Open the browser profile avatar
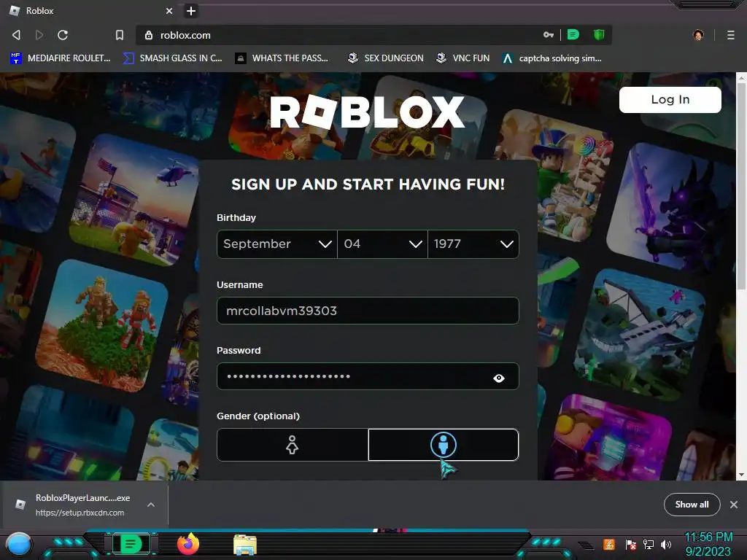The height and width of the screenshot is (560, 747). coord(698,35)
